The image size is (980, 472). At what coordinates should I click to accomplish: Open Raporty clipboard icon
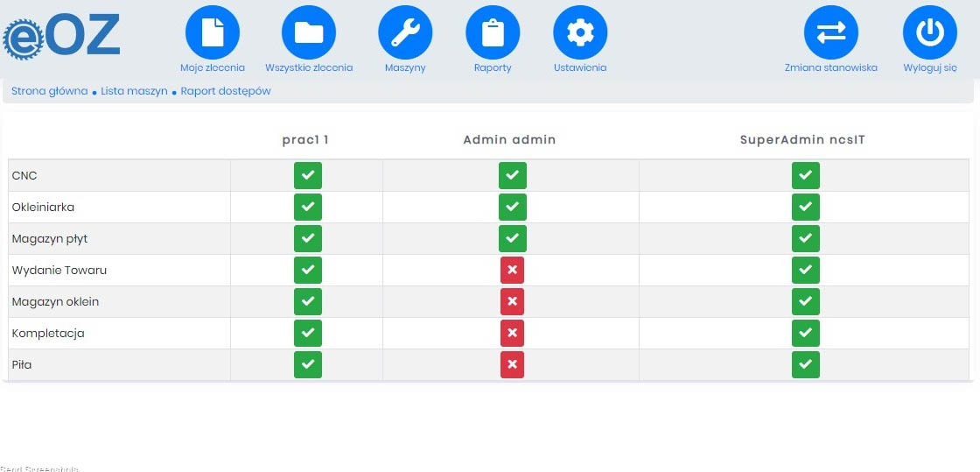coord(493,32)
